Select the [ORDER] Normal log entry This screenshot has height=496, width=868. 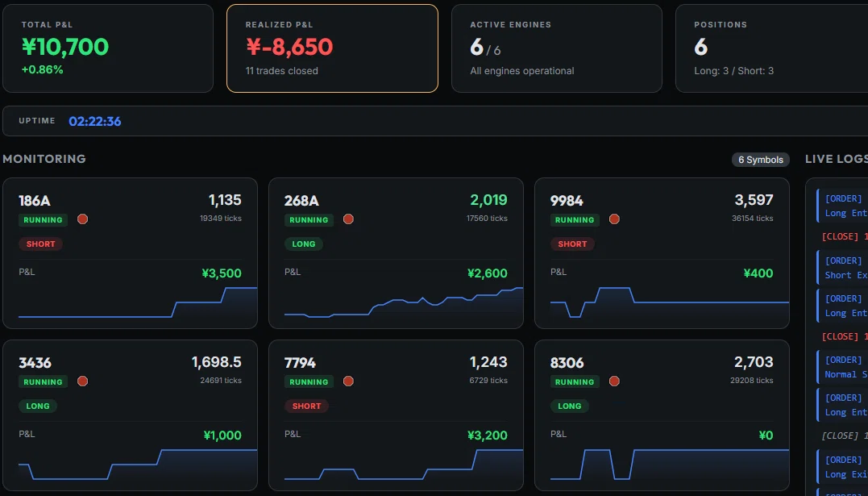(x=842, y=367)
